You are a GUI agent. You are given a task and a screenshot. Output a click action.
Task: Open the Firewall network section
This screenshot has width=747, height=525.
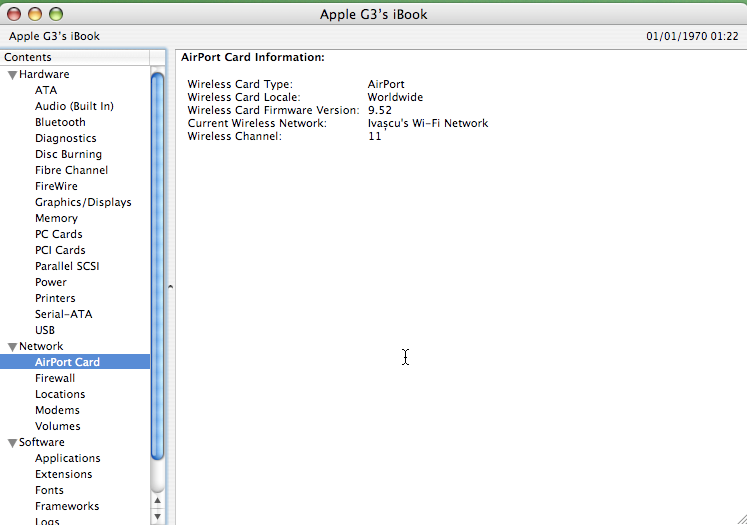[55, 378]
